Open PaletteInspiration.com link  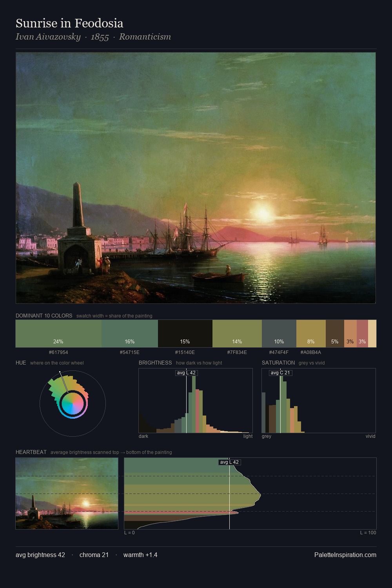[345, 555]
